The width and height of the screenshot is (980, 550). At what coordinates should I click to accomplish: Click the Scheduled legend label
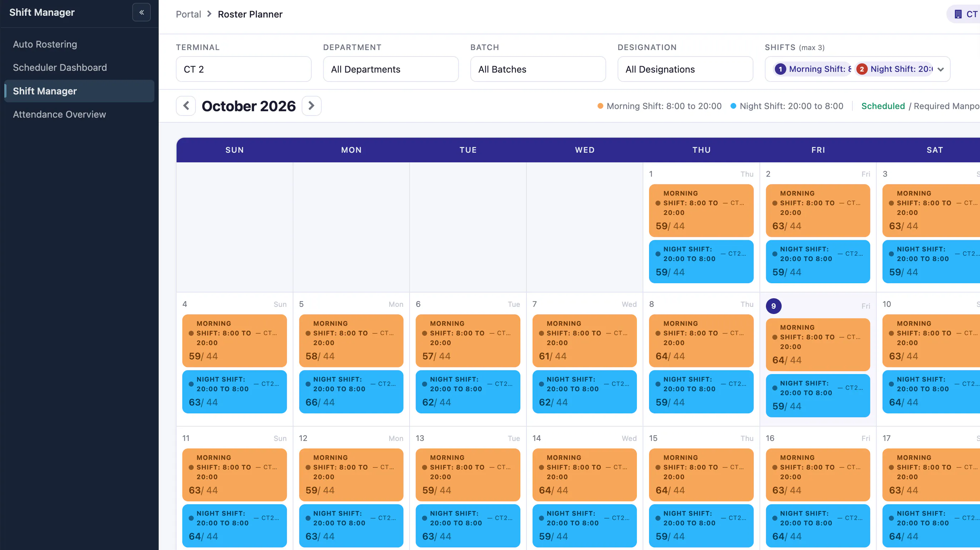tap(883, 106)
